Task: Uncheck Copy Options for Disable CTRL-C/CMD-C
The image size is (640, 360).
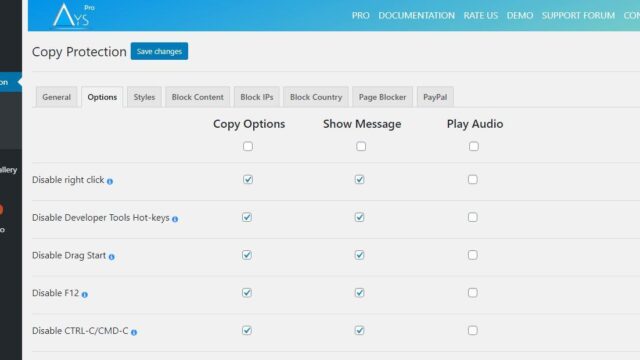Action: tap(247, 330)
